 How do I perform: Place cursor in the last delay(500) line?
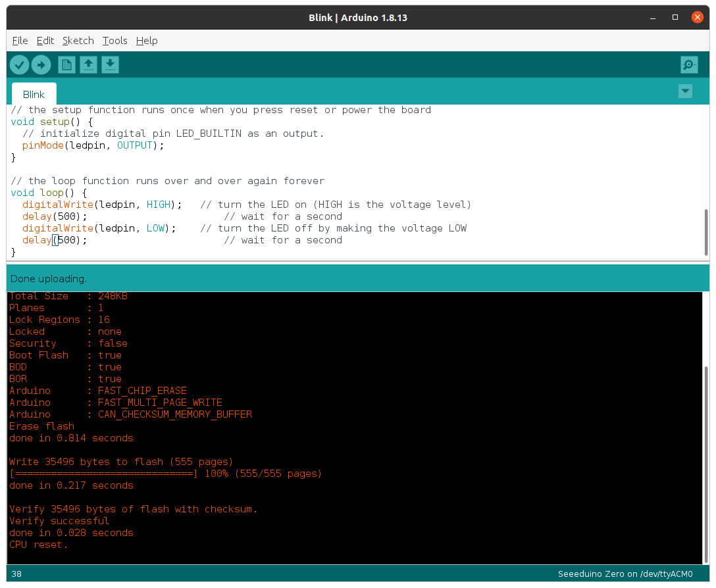click(x=55, y=241)
